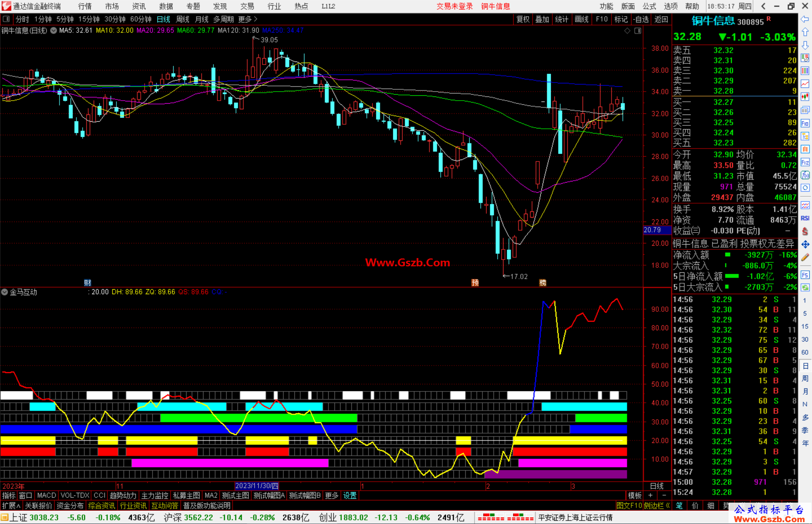Open the 行情 menu
Viewport: 812px width, 524px height.
[85, 6]
